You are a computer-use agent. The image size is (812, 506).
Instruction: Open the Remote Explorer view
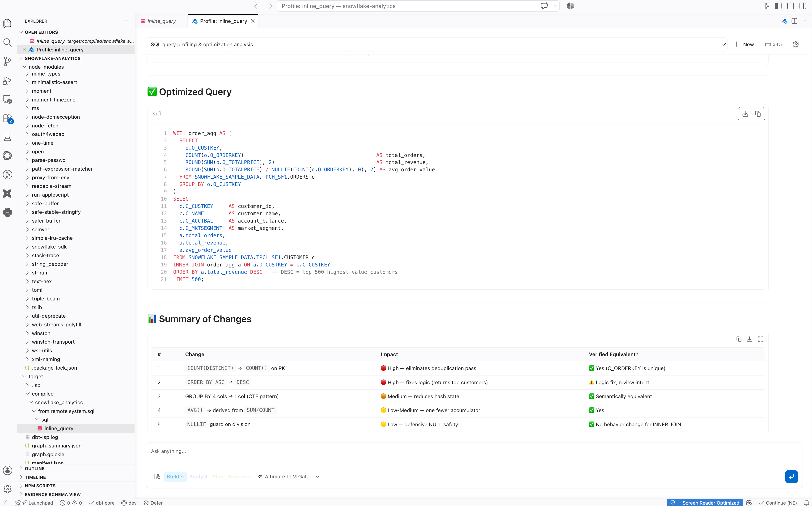7,99
